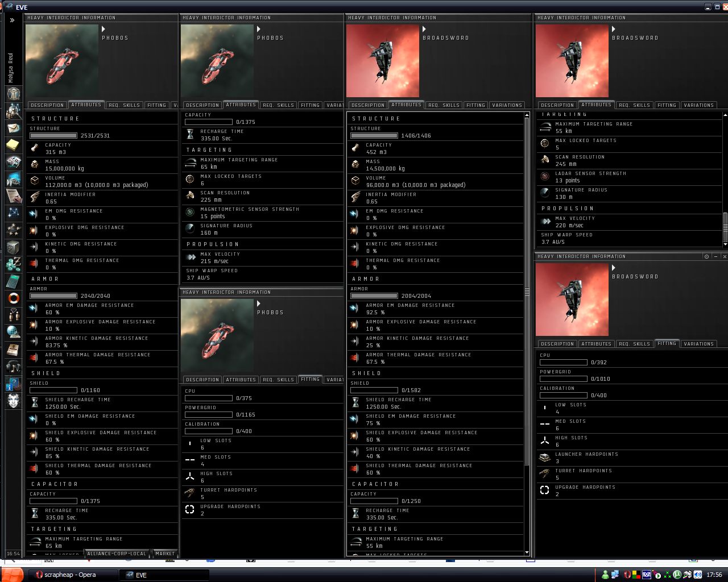The width and height of the screenshot is (728, 582).
Task: Click the Broadsword armor bar 2004/2004
Action: tap(374, 296)
